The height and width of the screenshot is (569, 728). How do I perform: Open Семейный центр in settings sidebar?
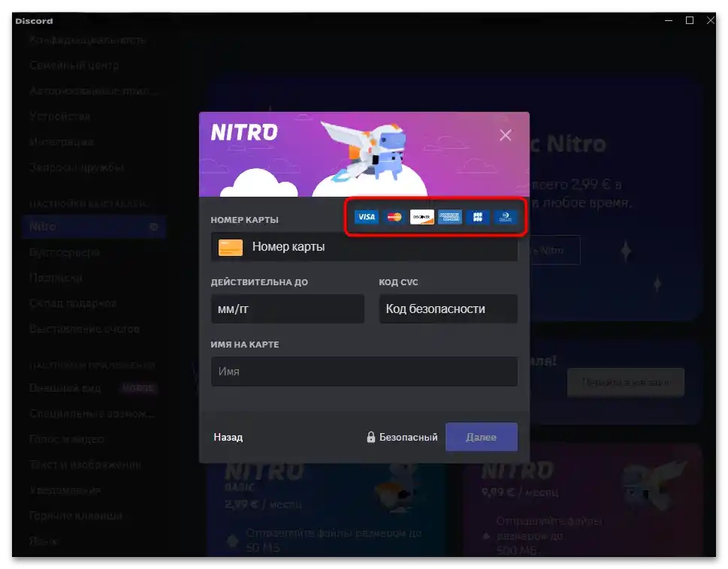[x=74, y=65]
